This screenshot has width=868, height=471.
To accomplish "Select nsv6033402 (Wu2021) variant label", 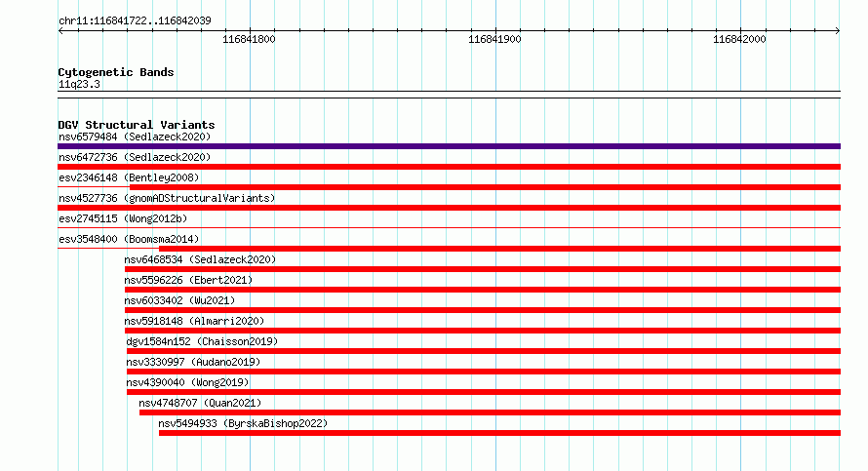I will click(179, 300).
